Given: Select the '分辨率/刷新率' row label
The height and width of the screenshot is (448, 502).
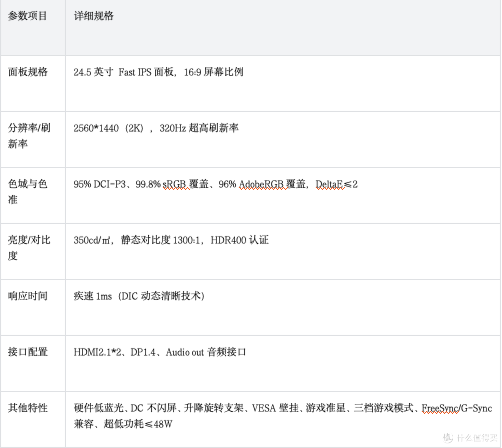Looking at the screenshot, I should pyautogui.click(x=29, y=136).
